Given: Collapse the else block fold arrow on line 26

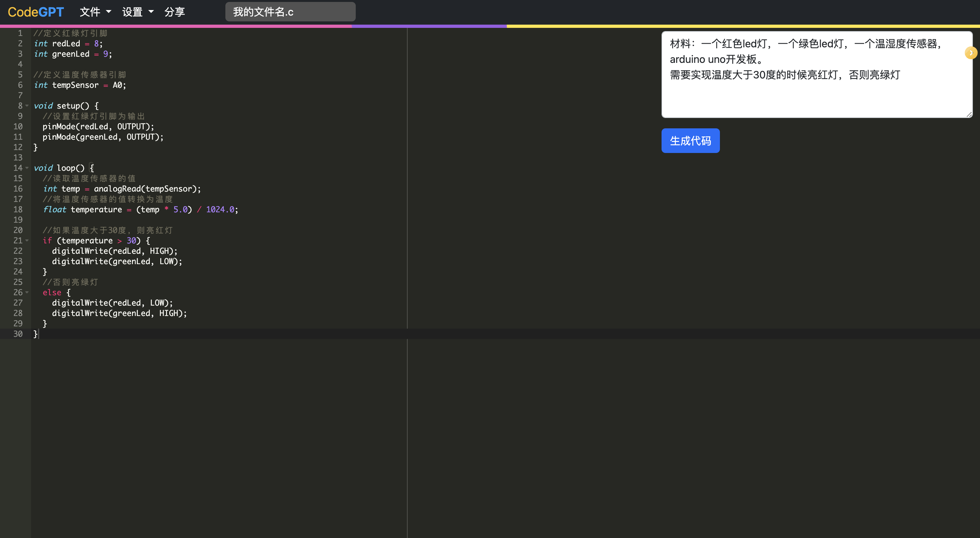Looking at the screenshot, I should pyautogui.click(x=27, y=292).
